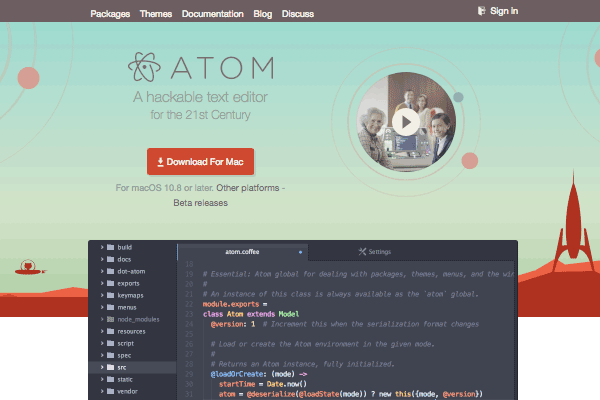The height and width of the screenshot is (400, 600).
Task: Select the spec tree row label
Action: coord(124,356)
